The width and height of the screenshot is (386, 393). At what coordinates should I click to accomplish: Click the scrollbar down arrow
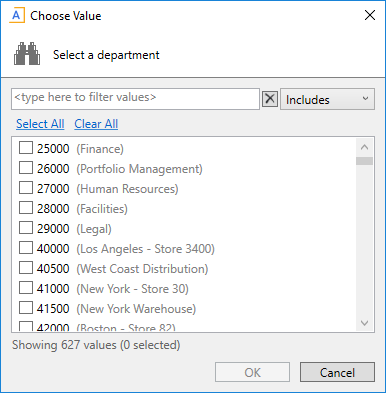click(364, 323)
